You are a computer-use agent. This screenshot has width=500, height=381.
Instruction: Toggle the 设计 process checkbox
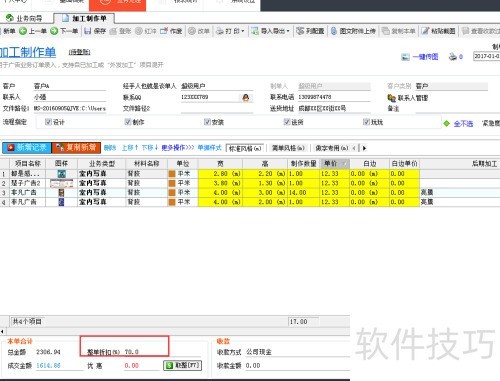click(x=48, y=122)
